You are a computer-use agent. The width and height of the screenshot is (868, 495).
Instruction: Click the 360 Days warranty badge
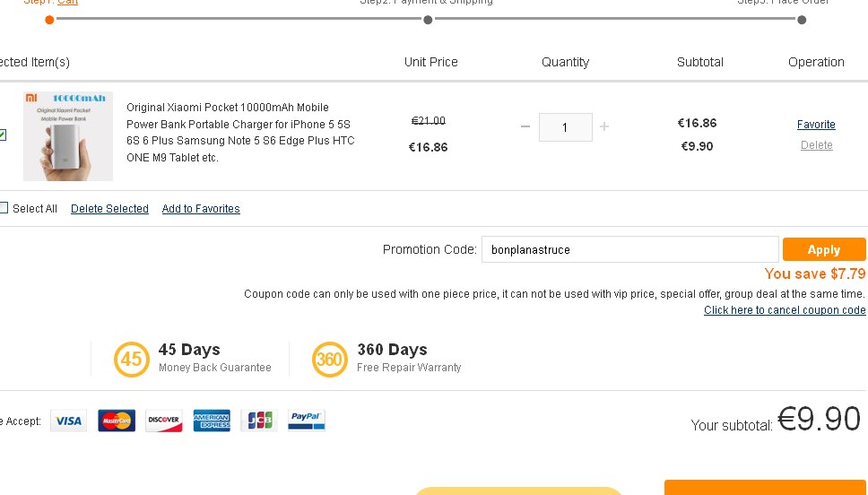coord(330,360)
